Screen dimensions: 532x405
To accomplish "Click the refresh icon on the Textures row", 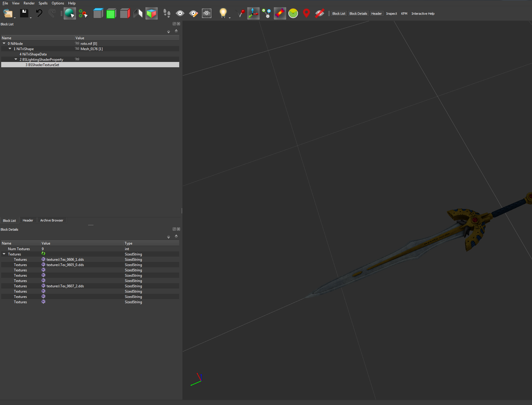I will [44, 254].
